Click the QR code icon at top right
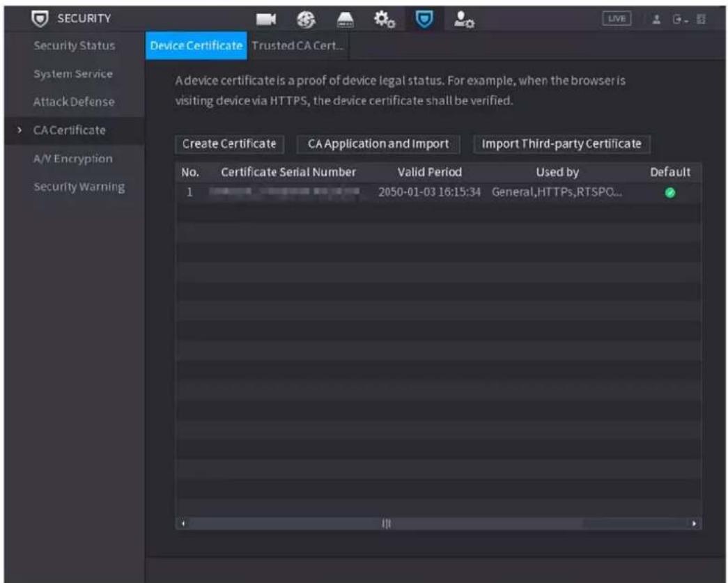 (701, 20)
